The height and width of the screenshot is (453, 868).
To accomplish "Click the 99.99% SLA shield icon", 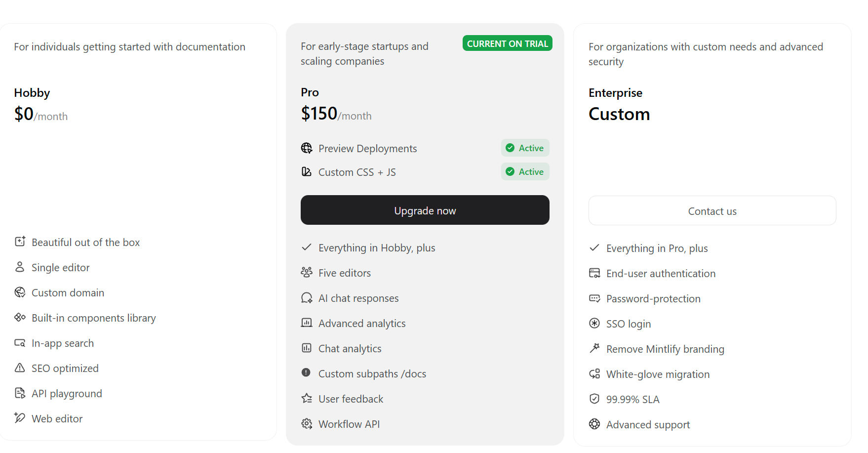I will [594, 399].
